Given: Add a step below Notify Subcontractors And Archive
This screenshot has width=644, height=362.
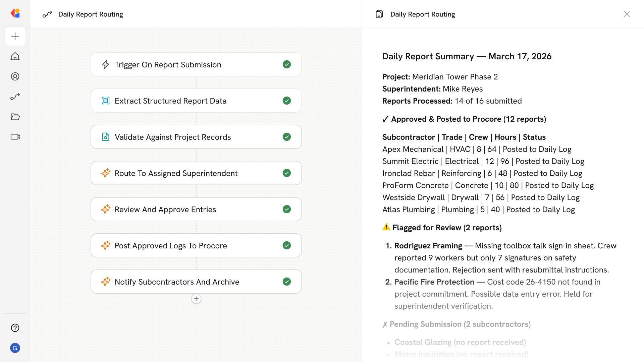Looking at the screenshot, I should 196,299.
